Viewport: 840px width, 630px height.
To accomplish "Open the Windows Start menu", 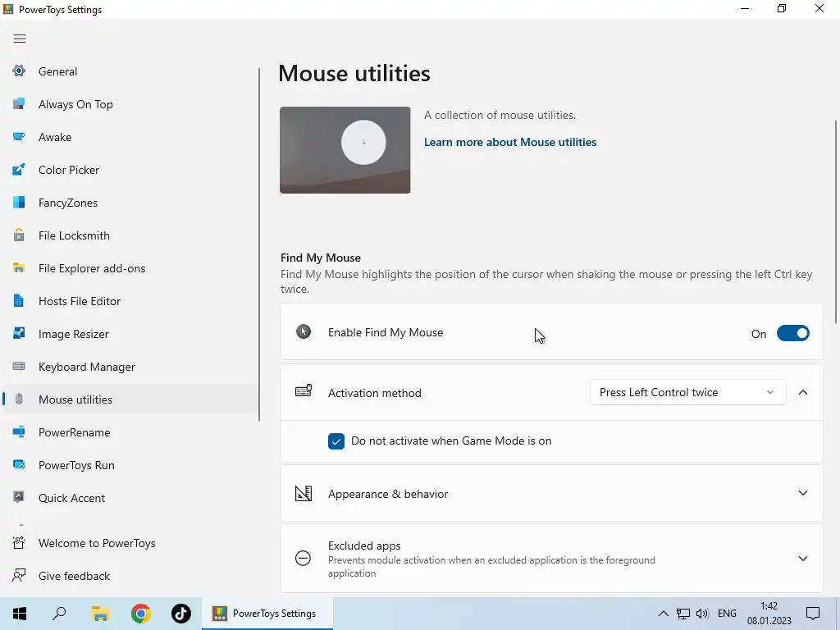I will tap(20, 614).
